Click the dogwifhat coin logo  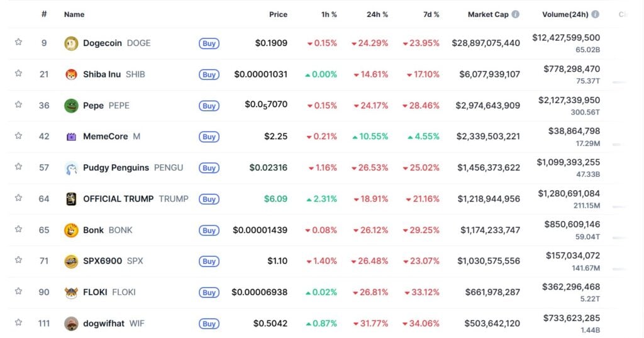pos(71,324)
